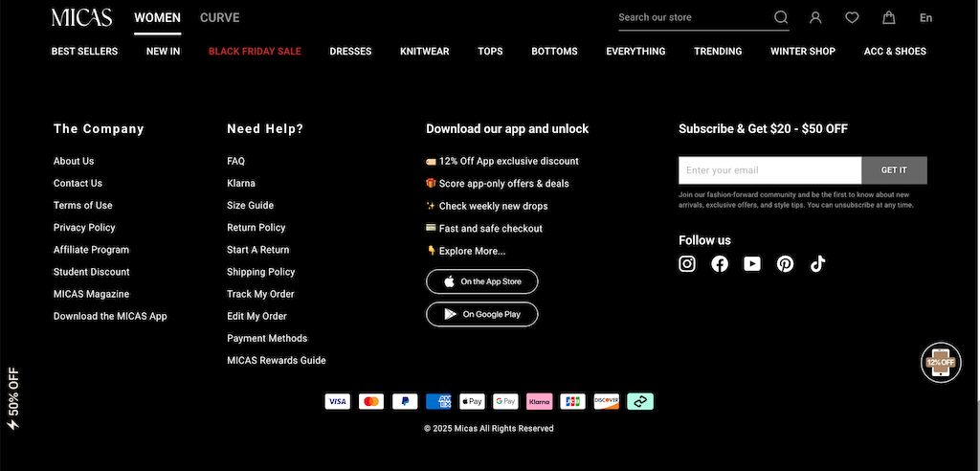Viewport: 980px width, 471px height.
Task: Click the JCB payment icon
Action: click(572, 401)
